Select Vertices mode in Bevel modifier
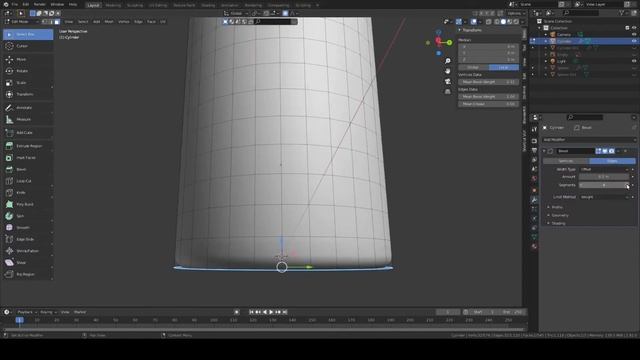Image resolution: width=640 pixels, height=360 pixels. point(566,161)
